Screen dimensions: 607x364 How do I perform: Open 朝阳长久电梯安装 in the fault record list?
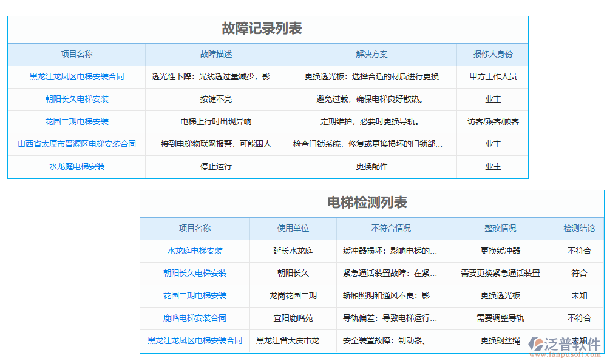click(x=75, y=99)
